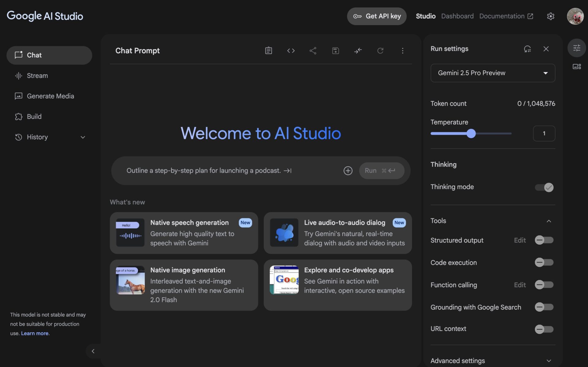
Task: Enable Structured output toggle
Action: (x=544, y=240)
